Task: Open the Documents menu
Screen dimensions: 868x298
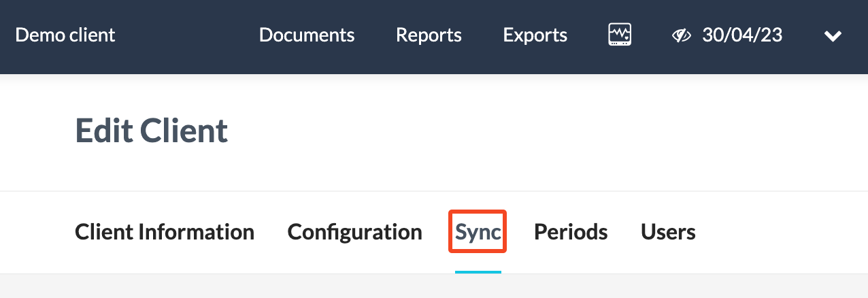Action: tap(307, 35)
